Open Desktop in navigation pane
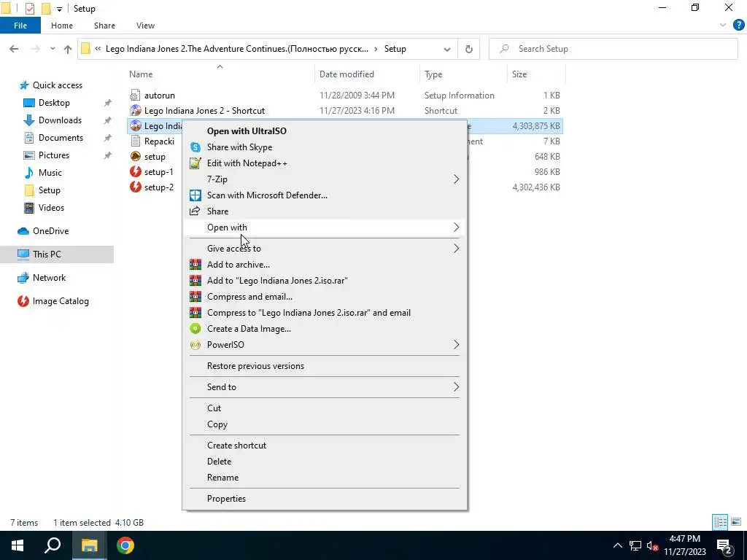Image resolution: width=747 pixels, height=560 pixels. click(54, 103)
